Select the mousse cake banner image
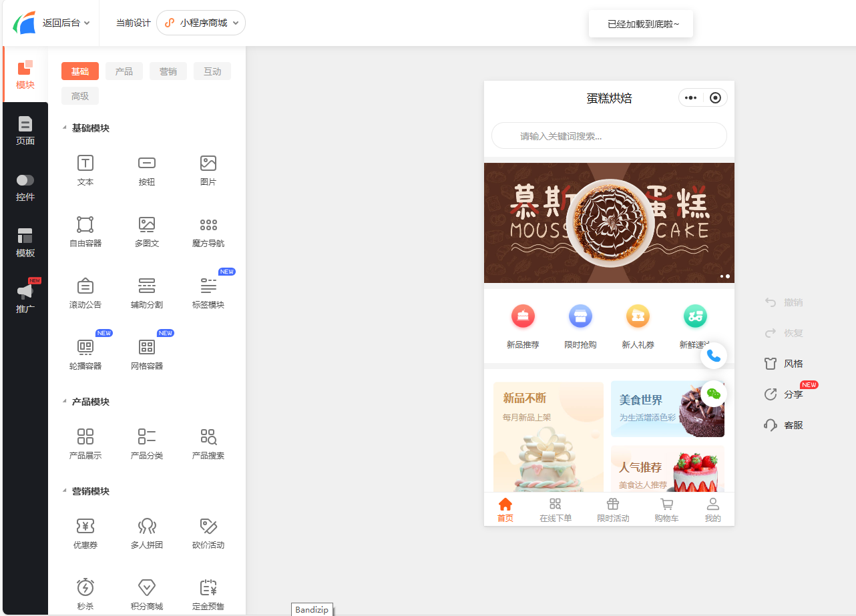 609,223
